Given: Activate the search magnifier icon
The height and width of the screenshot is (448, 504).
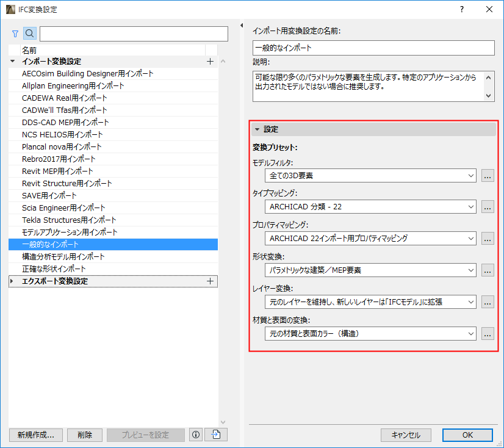Looking at the screenshot, I should tap(29, 33).
